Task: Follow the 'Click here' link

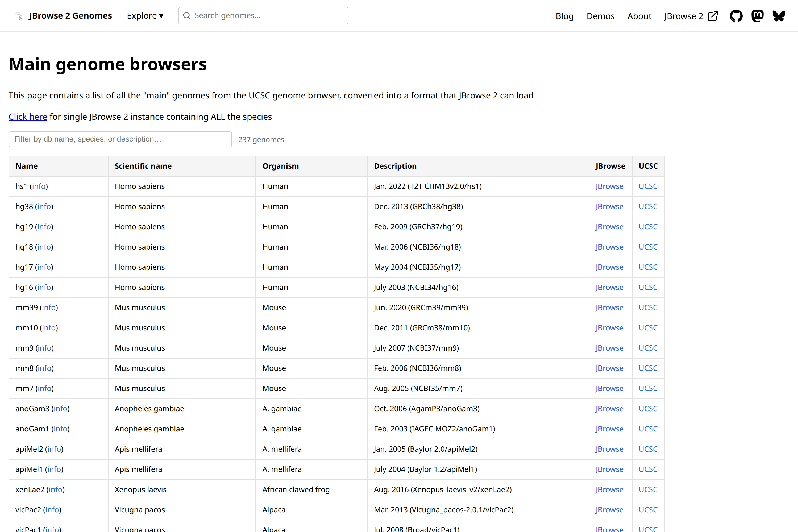Action: coord(28,117)
